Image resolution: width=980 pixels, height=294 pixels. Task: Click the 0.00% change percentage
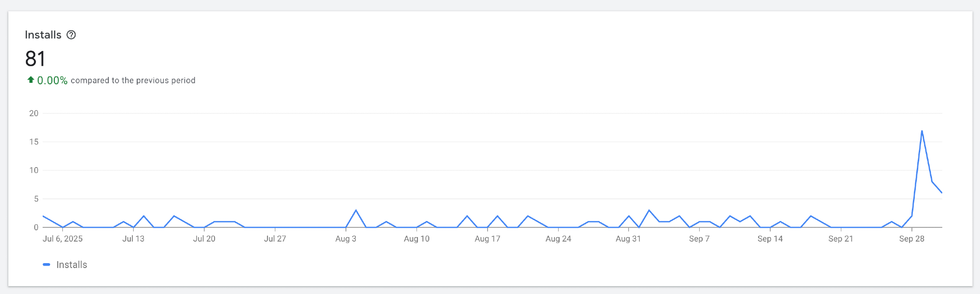pyautogui.click(x=52, y=80)
